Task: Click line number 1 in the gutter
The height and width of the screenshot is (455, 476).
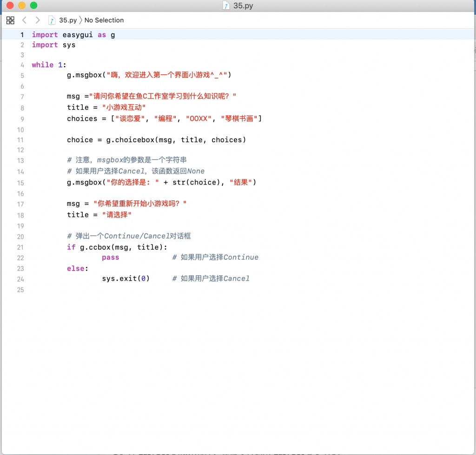Action: point(21,35)
